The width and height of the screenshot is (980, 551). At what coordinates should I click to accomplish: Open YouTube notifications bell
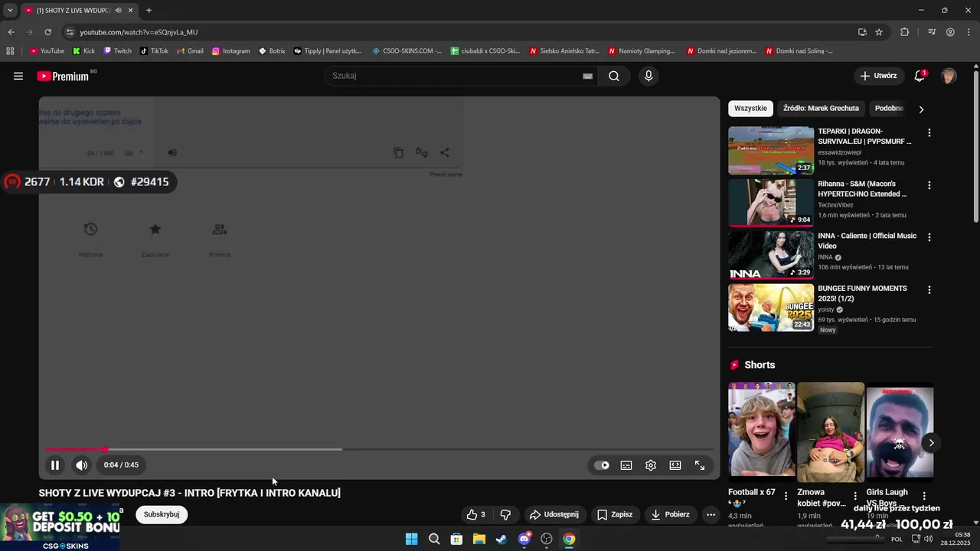click(920, 76)
